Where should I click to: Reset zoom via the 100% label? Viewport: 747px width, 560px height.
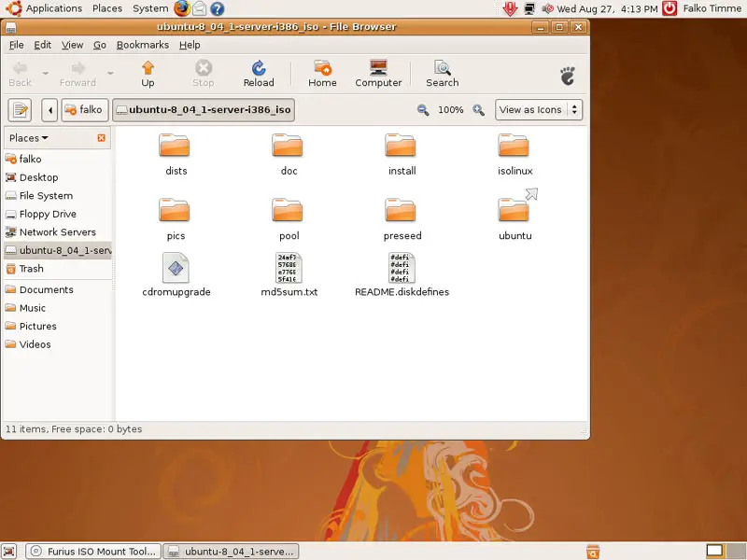450,110
